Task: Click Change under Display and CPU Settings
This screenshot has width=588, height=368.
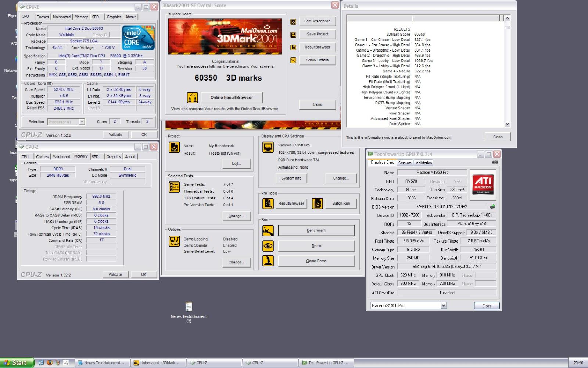Action: click(x=341, y=178)
